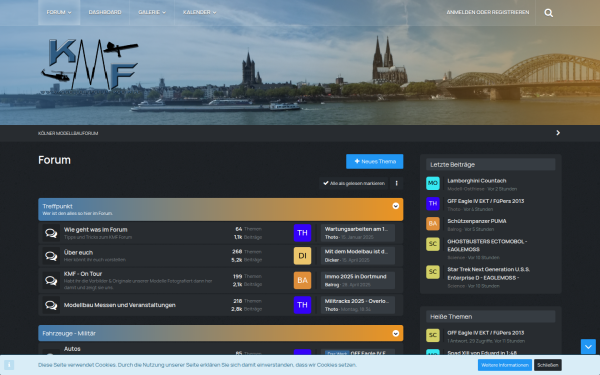The height and width of the screenshot is (375, 600).
Task: Click author Dicker in Über euch row
Action: [x=331, y=260]
